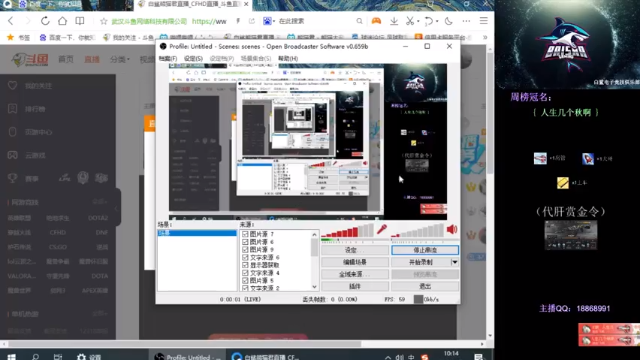
Task: Open the 帮助(H) menu in OBS
Action: coord(288,58)
